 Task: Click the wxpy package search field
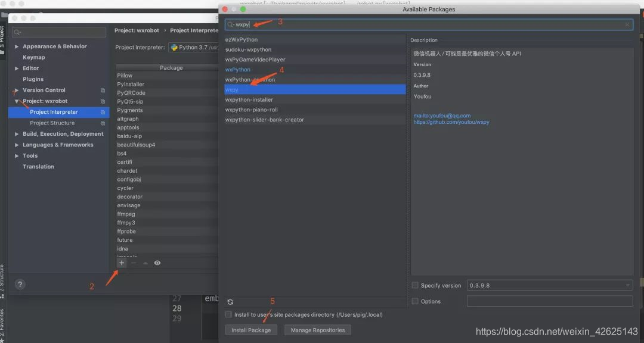(429, 24)
